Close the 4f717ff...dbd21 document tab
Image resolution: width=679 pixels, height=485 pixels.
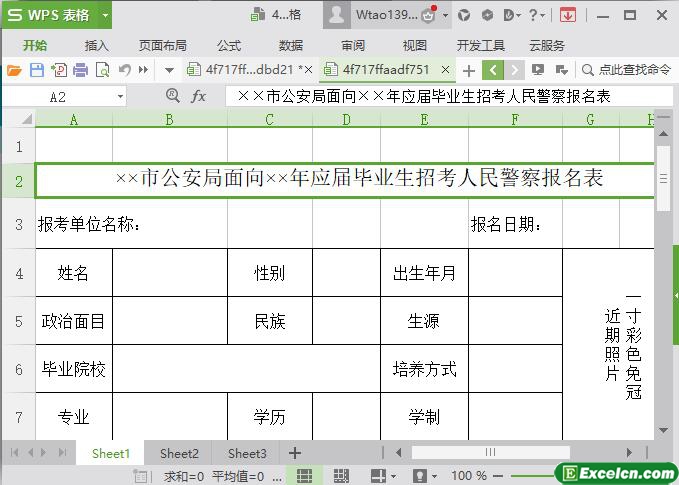(308, 70)
